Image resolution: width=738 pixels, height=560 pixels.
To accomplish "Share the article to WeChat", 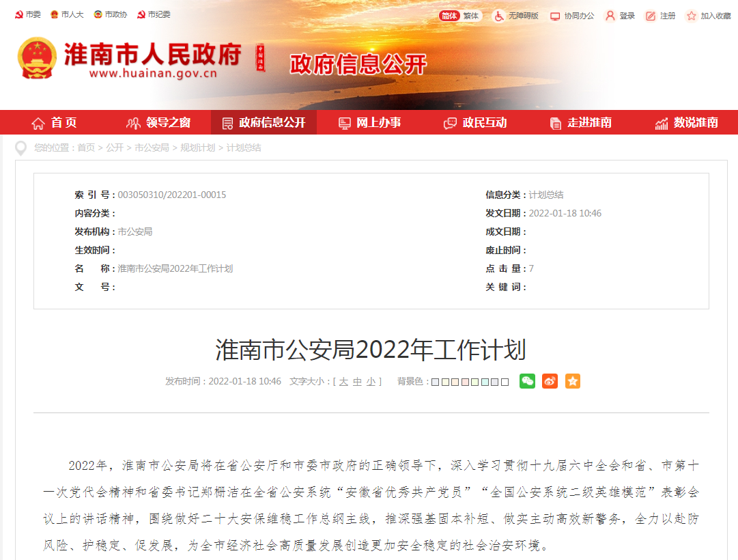I will pos(526,381).
